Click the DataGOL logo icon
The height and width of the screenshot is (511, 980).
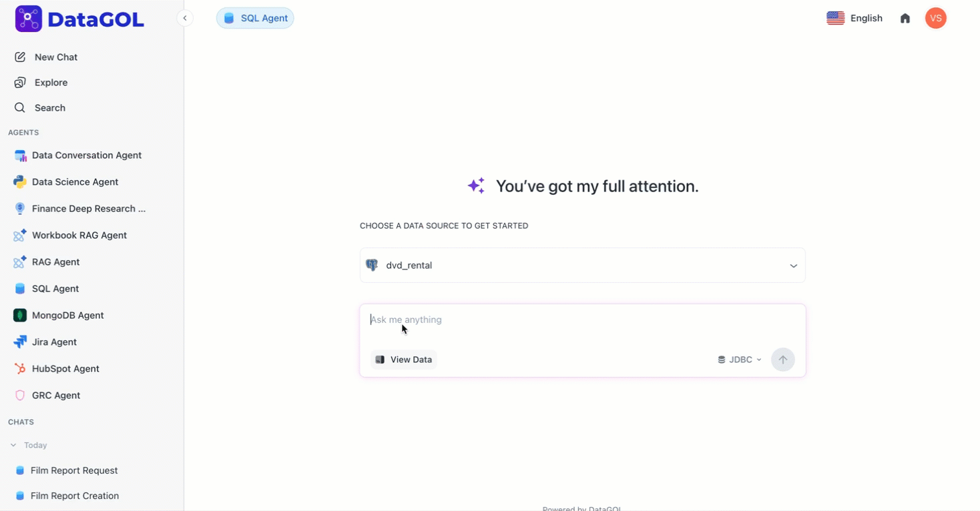[28, 19]
